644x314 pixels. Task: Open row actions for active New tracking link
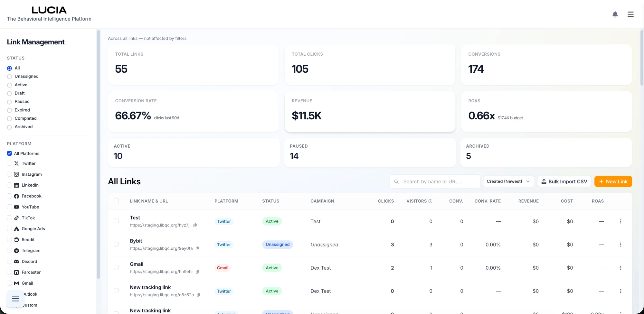(x=620, y=291)
